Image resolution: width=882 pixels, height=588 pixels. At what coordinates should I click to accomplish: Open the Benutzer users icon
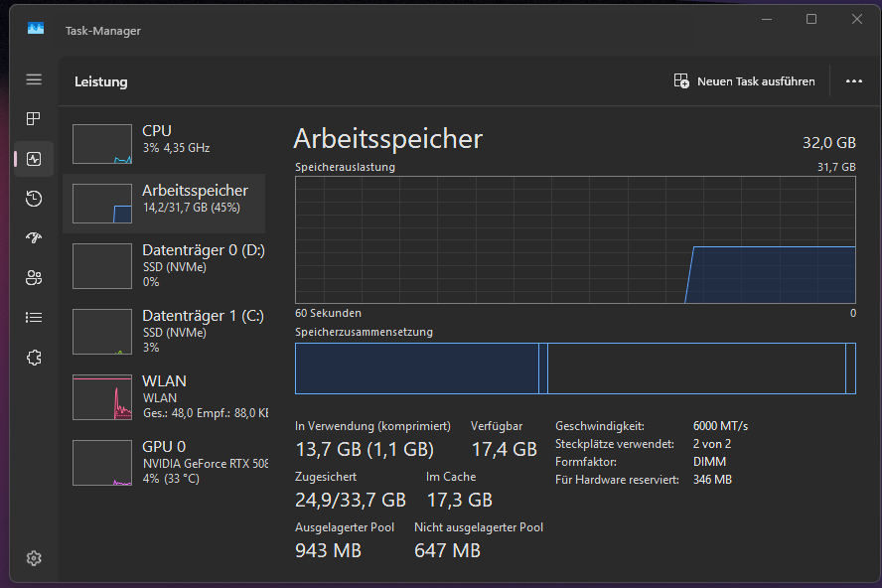34,278
